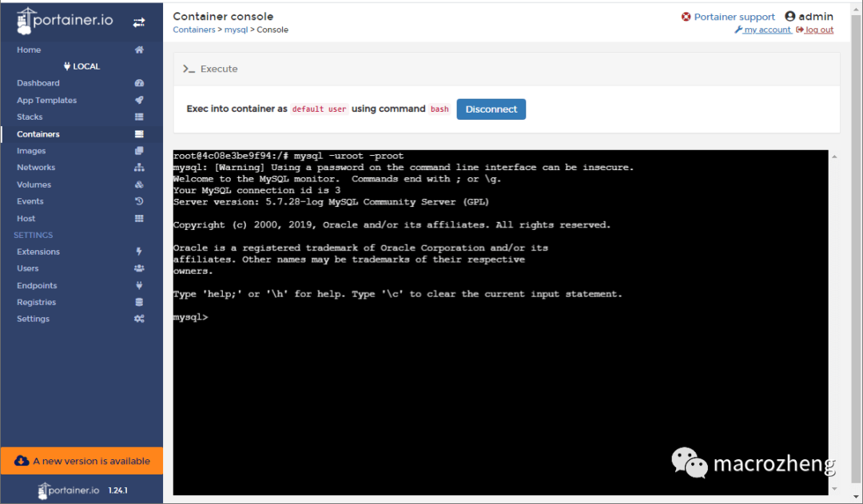Click the Events history icon
The width and height of the screenshot is (863, 504).
click(139, 201)
